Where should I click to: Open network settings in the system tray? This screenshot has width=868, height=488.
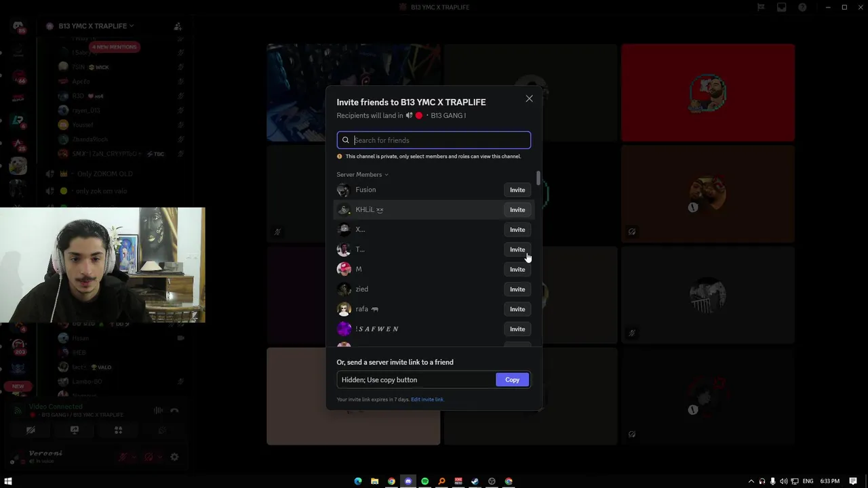pos(795,481)
